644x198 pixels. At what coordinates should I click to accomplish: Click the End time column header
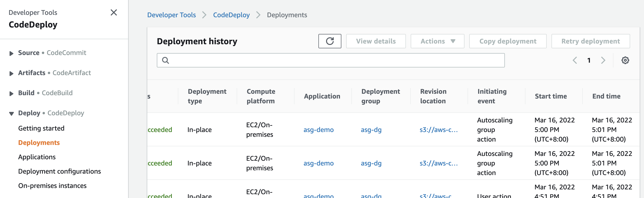(x=606, y=96)
